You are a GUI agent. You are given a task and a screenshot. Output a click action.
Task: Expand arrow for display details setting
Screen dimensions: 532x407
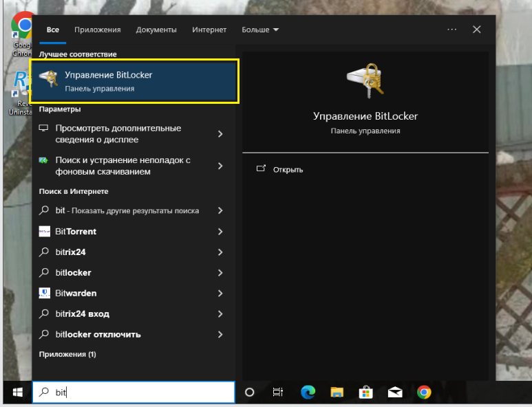coord(220,134)
